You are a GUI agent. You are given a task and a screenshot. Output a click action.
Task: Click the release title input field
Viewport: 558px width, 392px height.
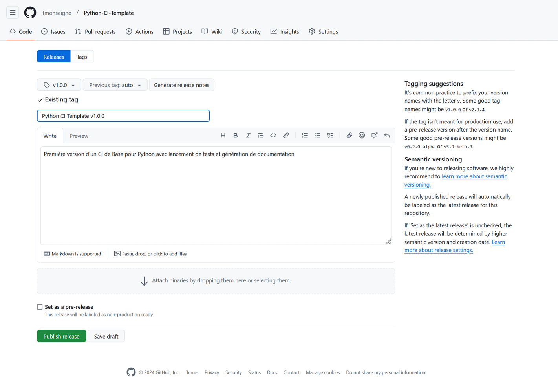123,116
